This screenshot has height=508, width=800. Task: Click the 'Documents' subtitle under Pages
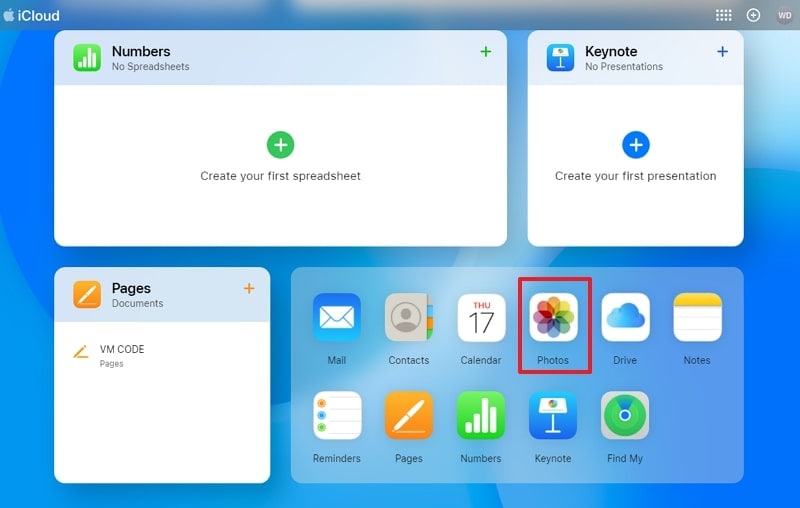pos(138,303)
